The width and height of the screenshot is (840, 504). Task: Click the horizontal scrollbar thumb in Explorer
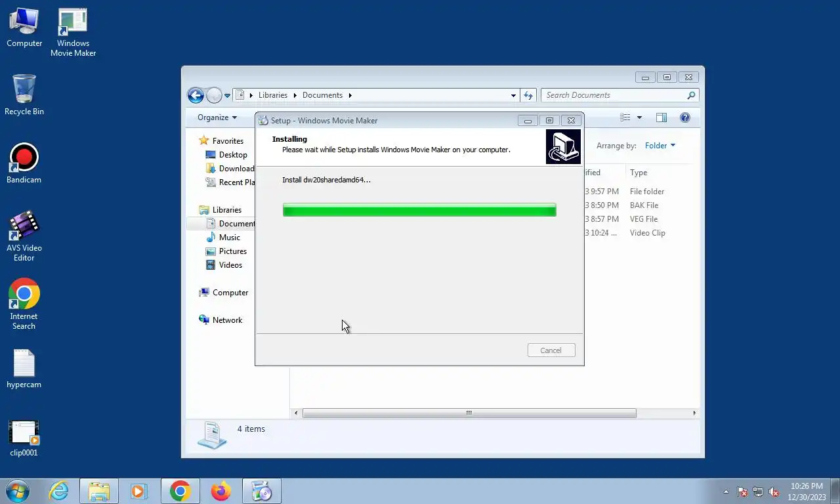pyautogui.click(x=469, y=413)
